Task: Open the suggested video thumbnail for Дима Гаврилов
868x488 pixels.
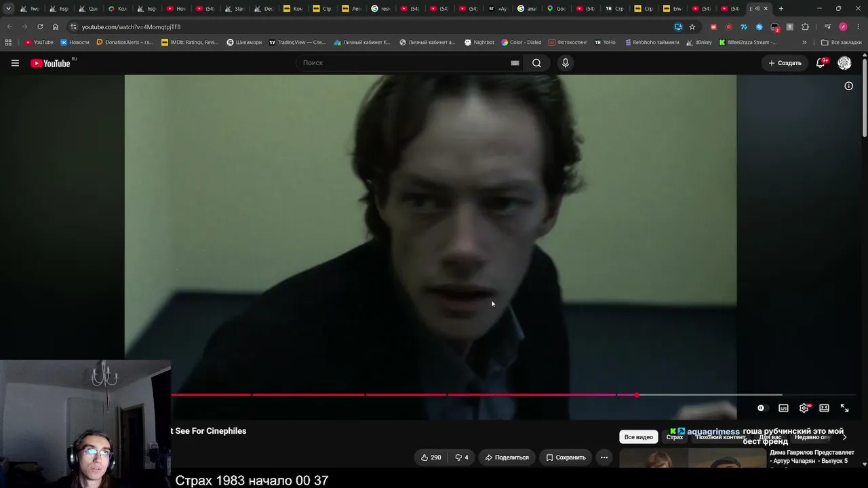Action: click(x=692, y=458)
